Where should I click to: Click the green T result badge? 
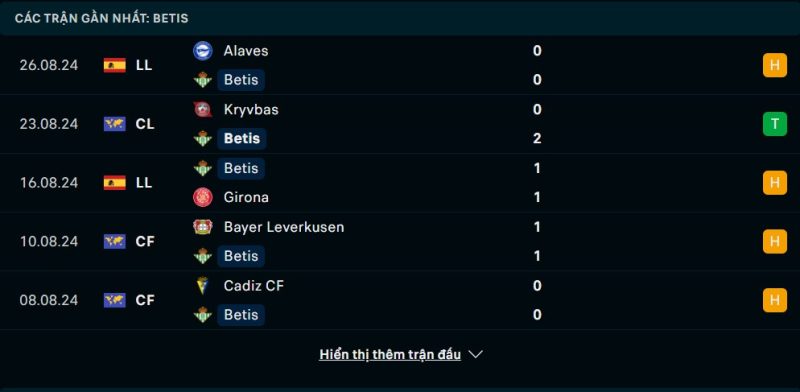774,124
